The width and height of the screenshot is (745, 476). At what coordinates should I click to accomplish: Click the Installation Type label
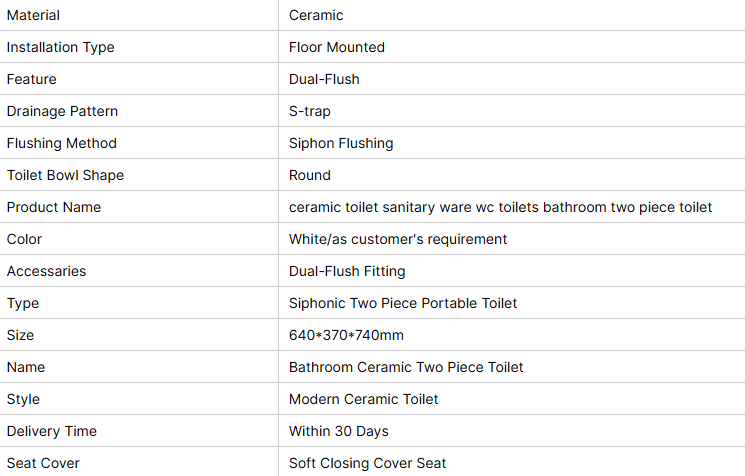point(60,47)
